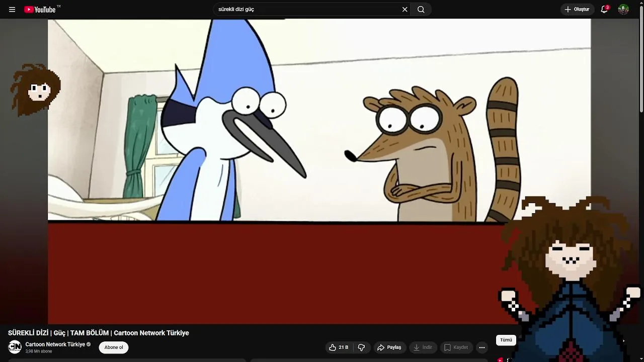Save the video with Kaydet
Screen dimensions: 644x362
(x=456, y=347)
